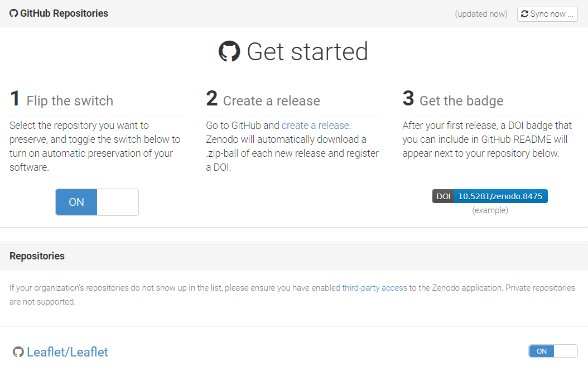The width and height of the screenshot is (588, 376).
Task: Open the create a release link
Action: point(315,125)
